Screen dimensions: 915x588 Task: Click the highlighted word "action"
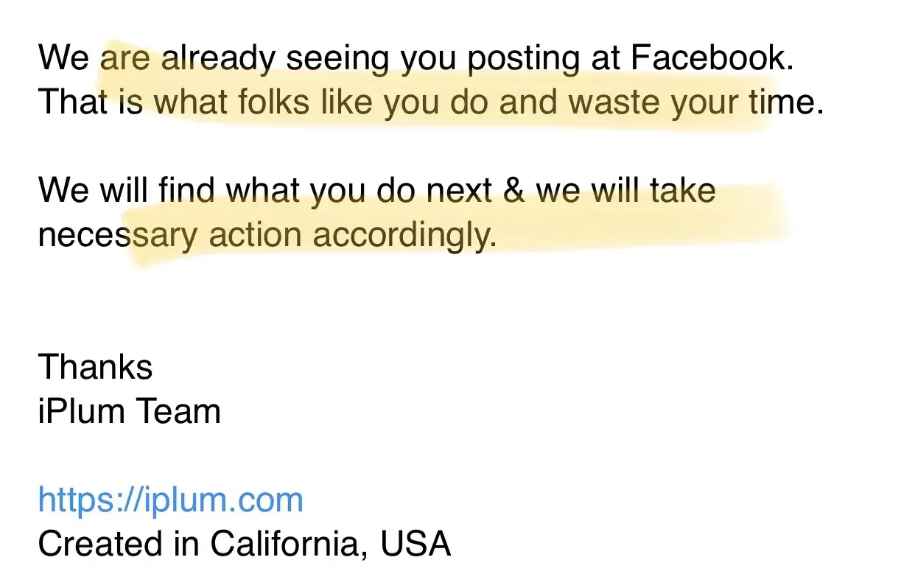click(x=256, y=235)
